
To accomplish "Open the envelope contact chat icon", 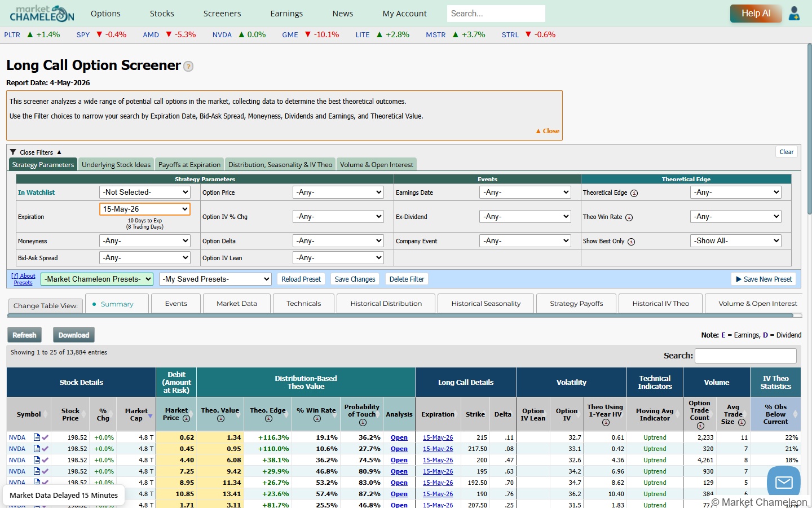I will coord(784,482).
